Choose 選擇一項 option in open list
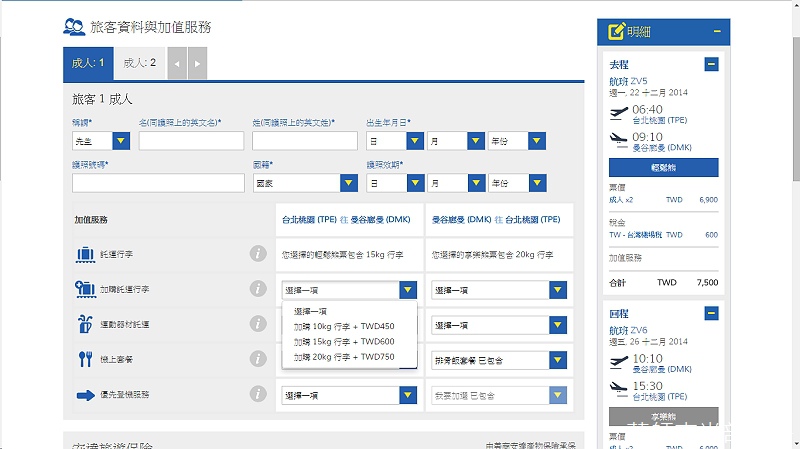The width and height of the screenshot is (800, 449). click(349, 311)
